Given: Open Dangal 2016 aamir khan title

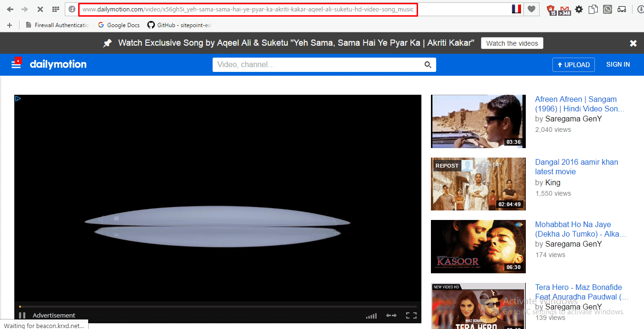Looking at the screenshot, I should coord(576,167).
